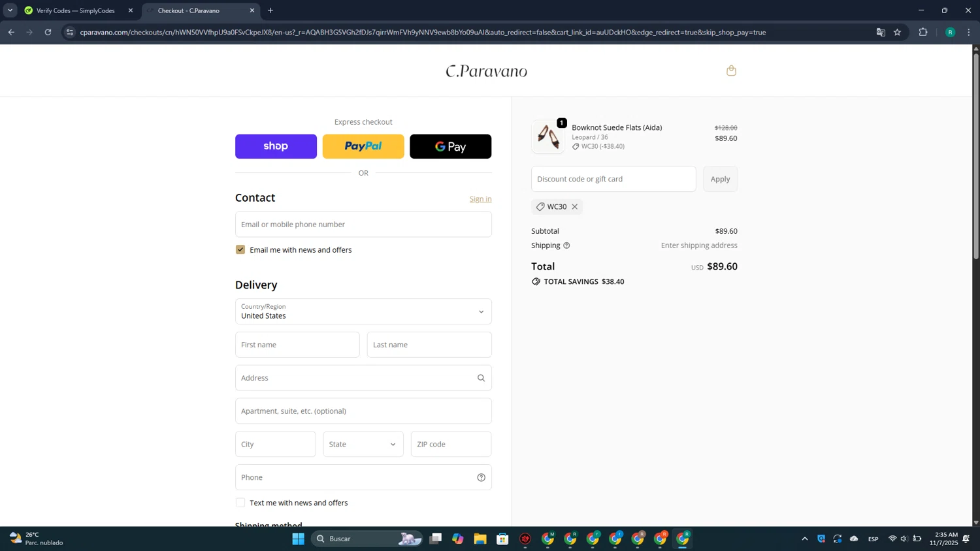Pay with Google Pay express button
The image size is (980, 551).
pyautogui.click(x=450, y=146)
